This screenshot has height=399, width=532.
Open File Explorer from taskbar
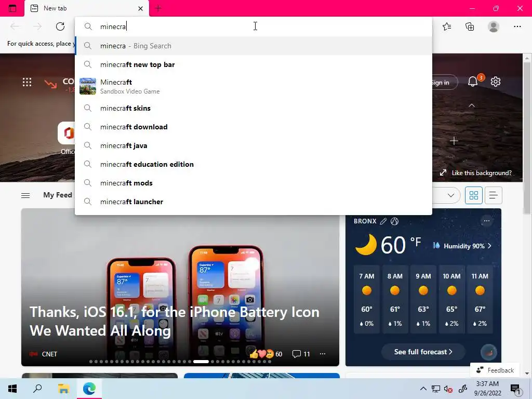click(63, 389)
